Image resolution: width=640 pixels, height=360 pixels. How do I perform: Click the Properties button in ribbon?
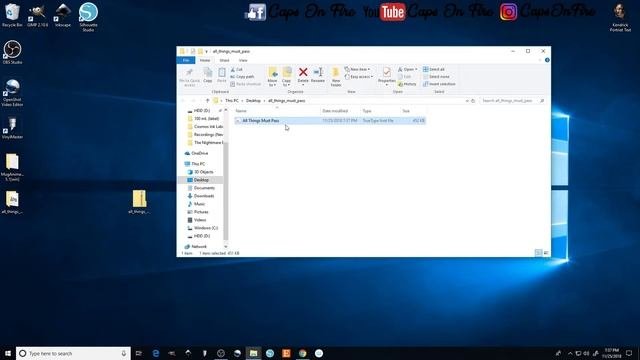coord(386,77)
